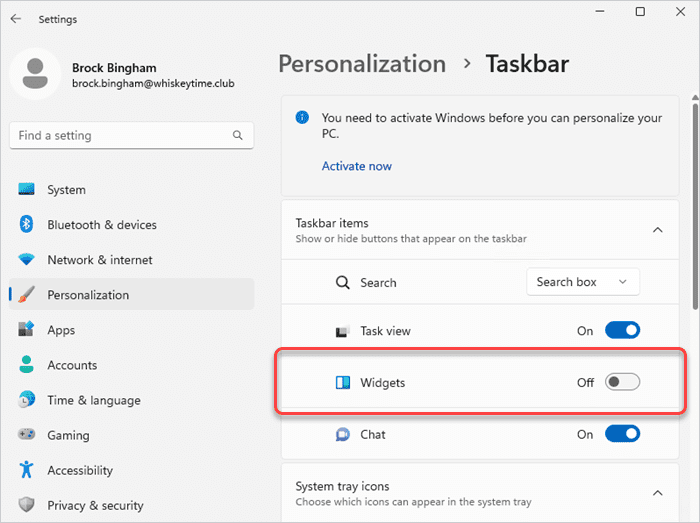The image size is (700, 523).
Task: Click the user profile avatar picture
Action: [x=35, y=74]
